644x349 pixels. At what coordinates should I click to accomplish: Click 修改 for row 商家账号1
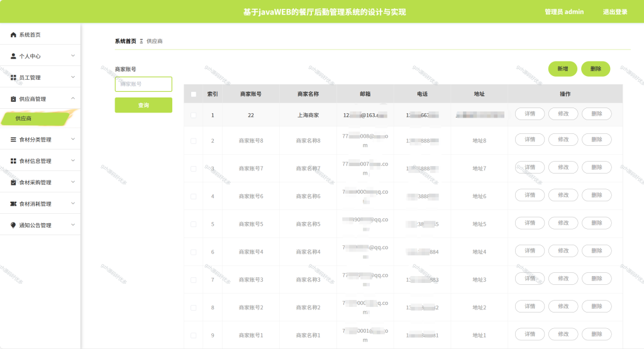coord(563,334)
